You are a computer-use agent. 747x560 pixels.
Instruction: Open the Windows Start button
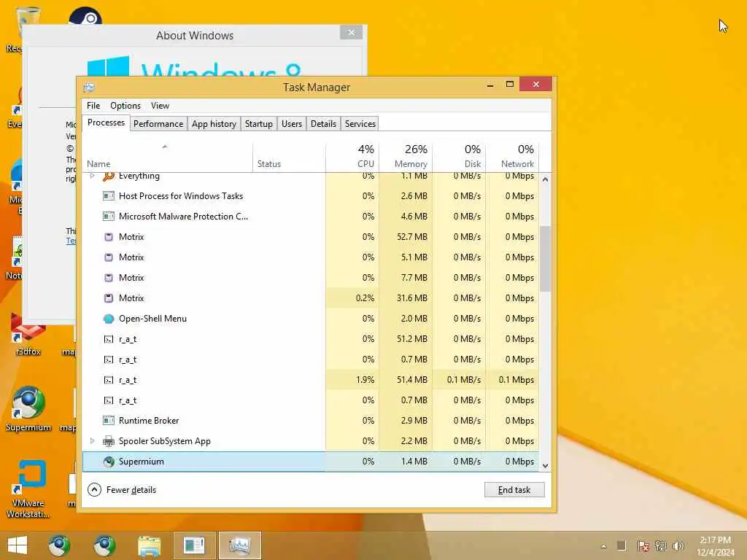pos(18,545)
